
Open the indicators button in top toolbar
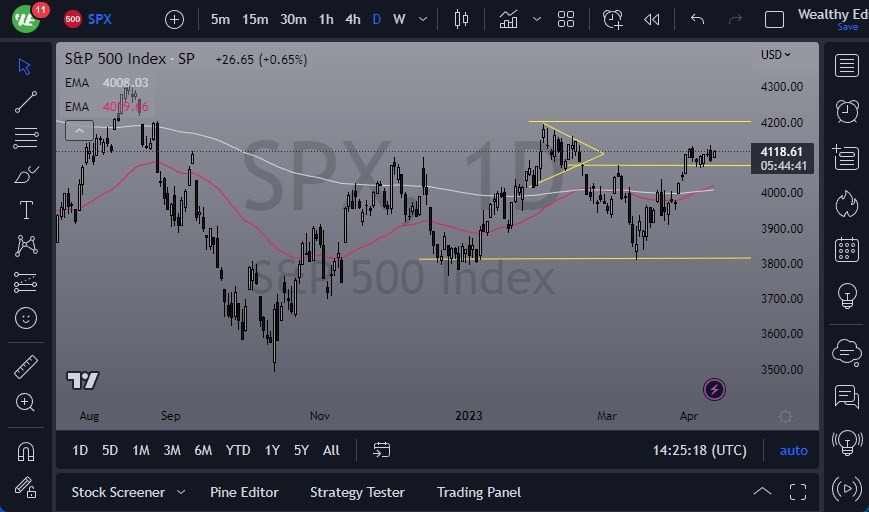pyautogui.click(x=509, y=19)
